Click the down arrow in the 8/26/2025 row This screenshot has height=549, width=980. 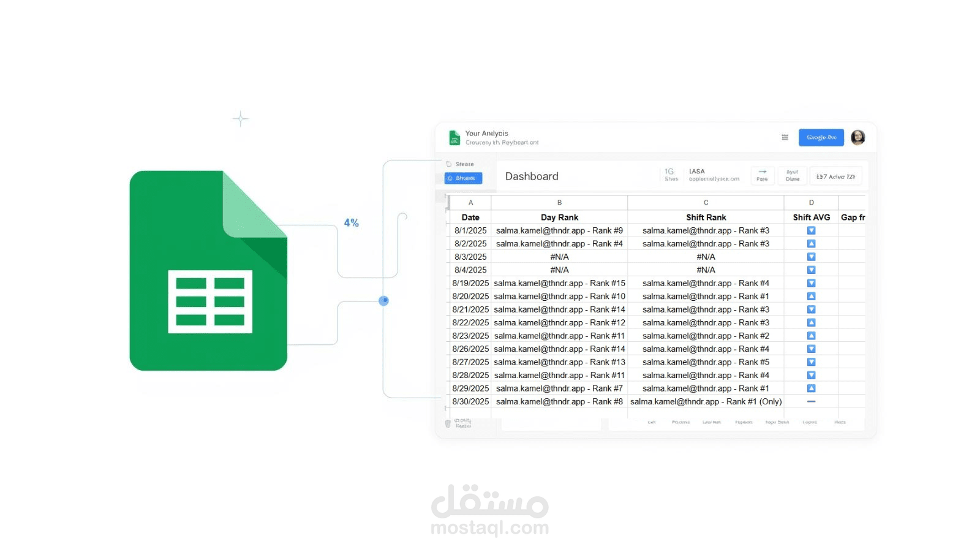pos(811,349)
